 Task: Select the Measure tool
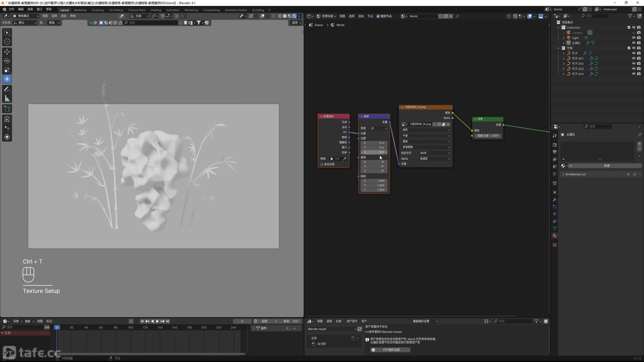pyautogui.click(x=7, y=99)
